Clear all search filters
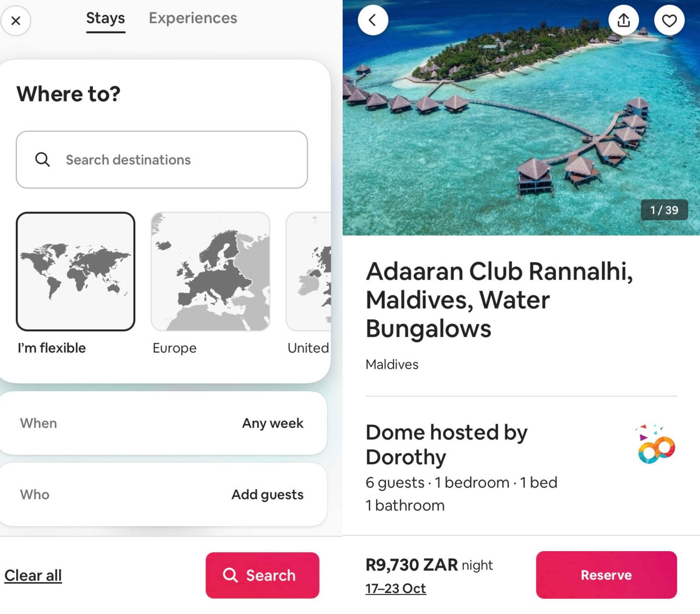700x614 pixels. [33, 575]
